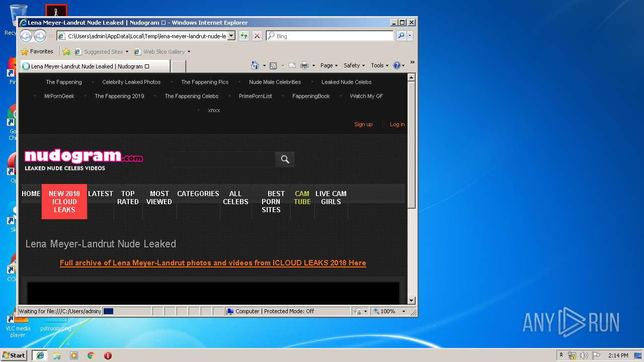Click the IE Forward arrow button
Screen dimensions: 644x362
(x=40, y=36)
